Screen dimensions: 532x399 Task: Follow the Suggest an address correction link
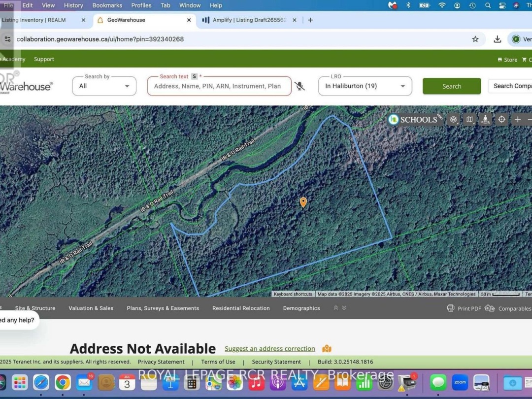pos(270,348)
